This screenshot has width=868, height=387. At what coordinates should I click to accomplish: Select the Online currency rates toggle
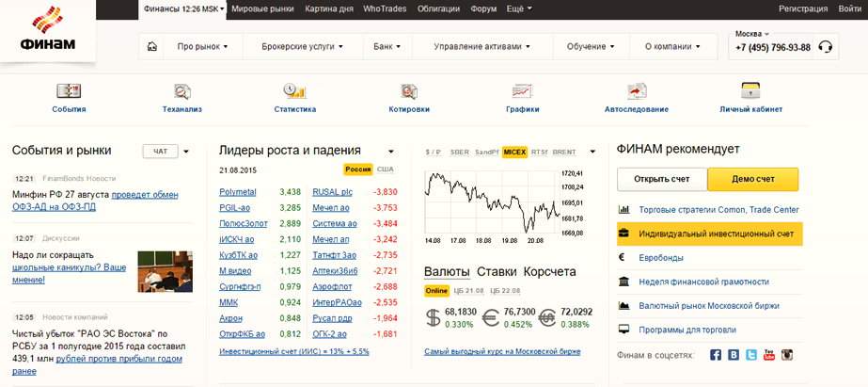click(x=436, y=291)
